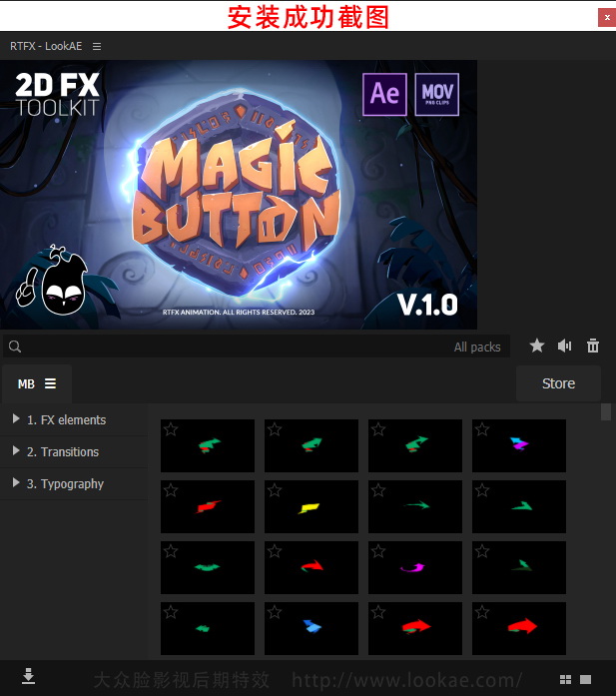Favorite the magenta curved arrow thumbnail
The image size is (616, 696).
(x=378, y=551)
